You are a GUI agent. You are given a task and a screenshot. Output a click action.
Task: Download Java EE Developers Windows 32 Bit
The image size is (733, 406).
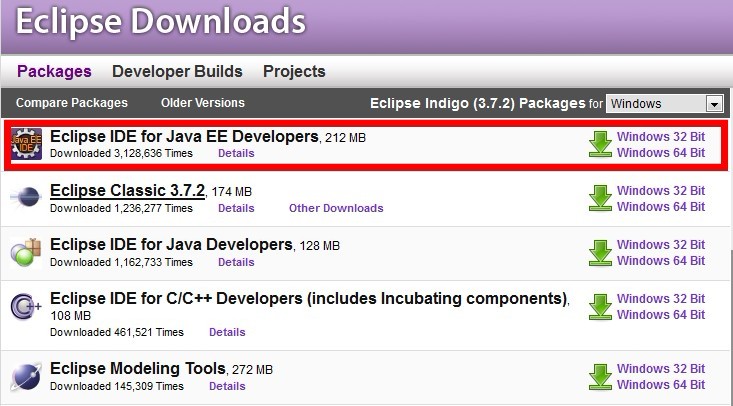(x=661, y=137)
